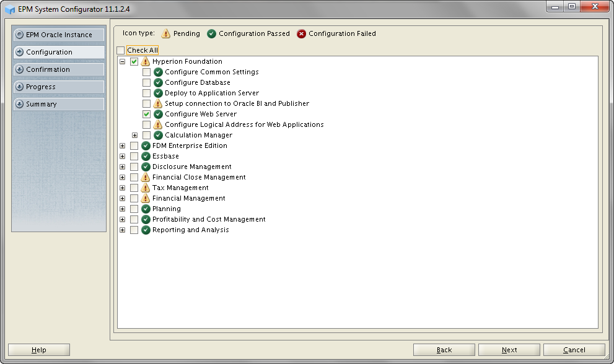The height and width of the screenshot is (364, 614).
Task: Click the Disclosure Management status icon
Action: [146, 167]
